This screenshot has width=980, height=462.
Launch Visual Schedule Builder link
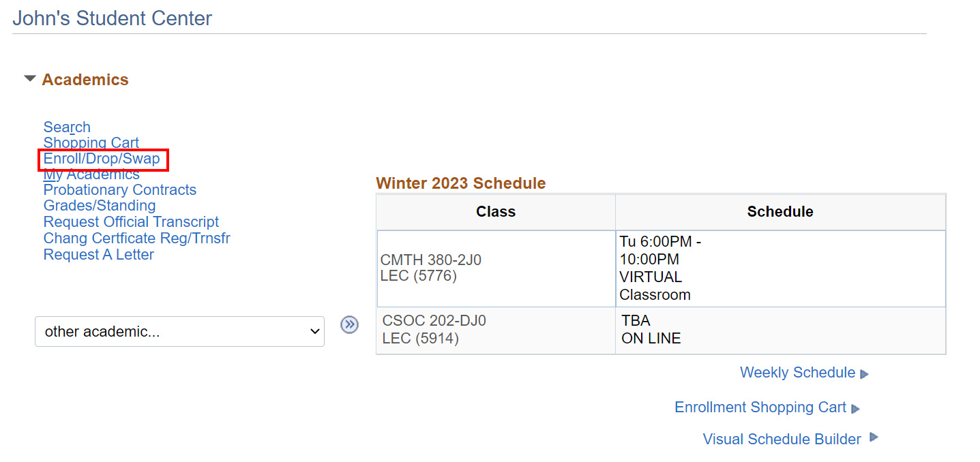[782, 440]
